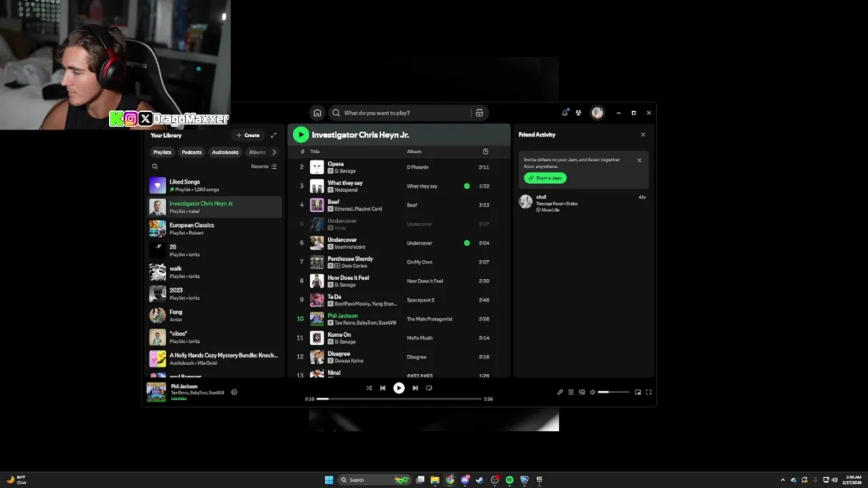The image size is (868, 488).
Task: Open the What's New bell notifications
Action: pos(564,113)
